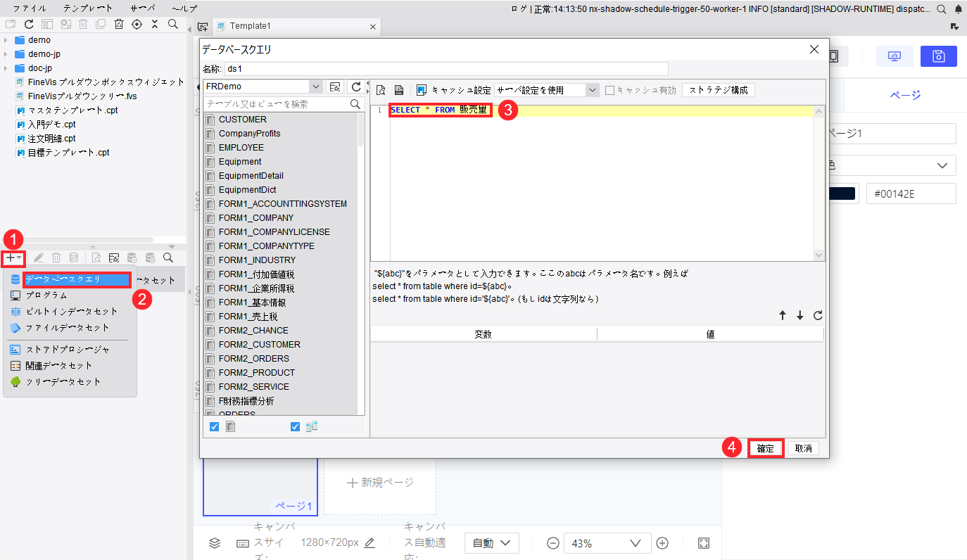The width and height of the screenshot is (967, 560).
Task: Toggle the cache enabled checkbox
Action: click(x=610, y=90)
